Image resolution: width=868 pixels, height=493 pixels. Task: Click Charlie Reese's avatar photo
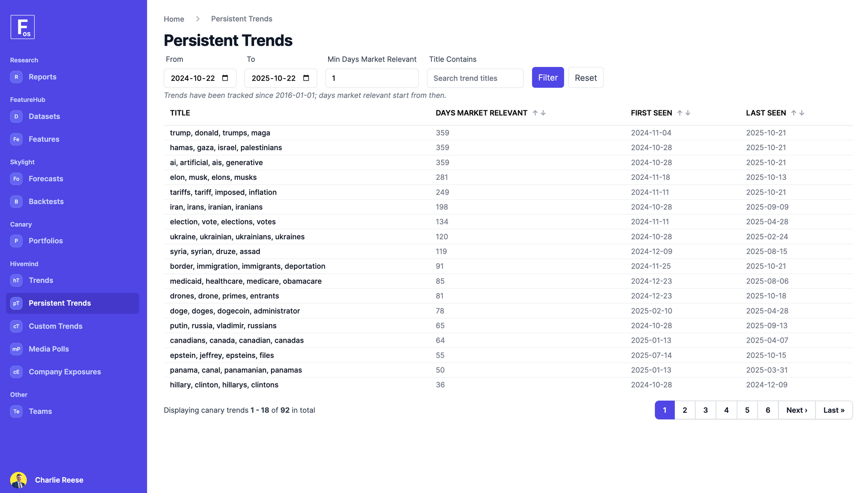[19, 480]
